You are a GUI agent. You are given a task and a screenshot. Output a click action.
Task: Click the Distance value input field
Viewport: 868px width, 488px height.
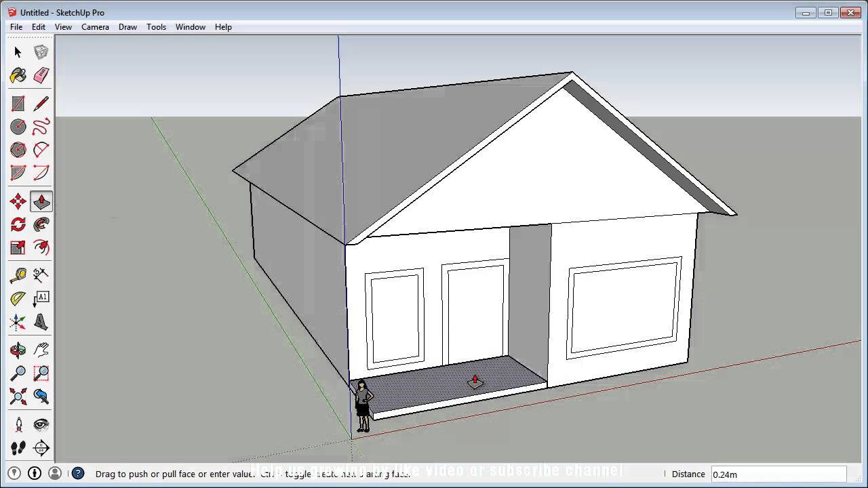[x=778, y=474]
